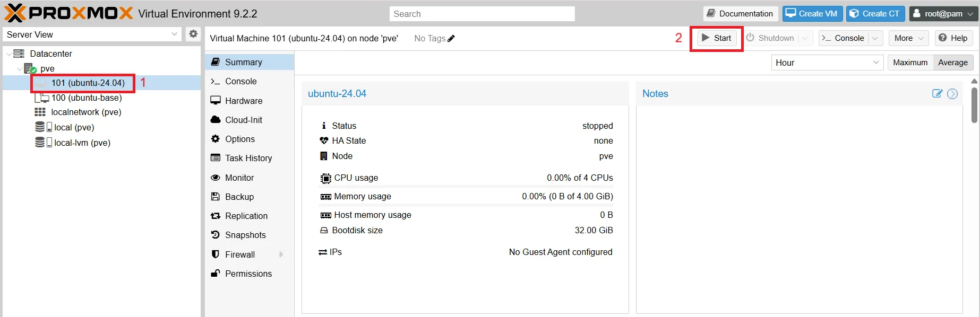Image resolution: width=980 pixels, height=317 pixels.
Task: Toggle graph view to Maximum
Action: [910, 63]
